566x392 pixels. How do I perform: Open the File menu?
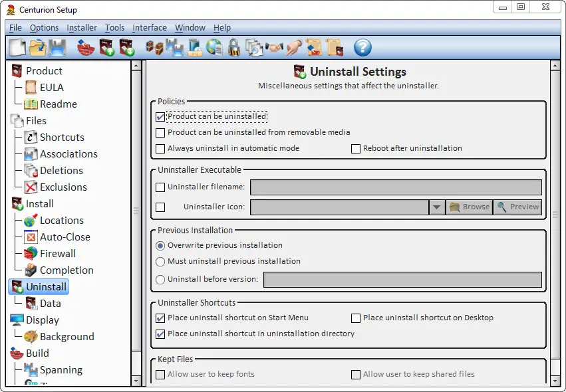point(15,28)
